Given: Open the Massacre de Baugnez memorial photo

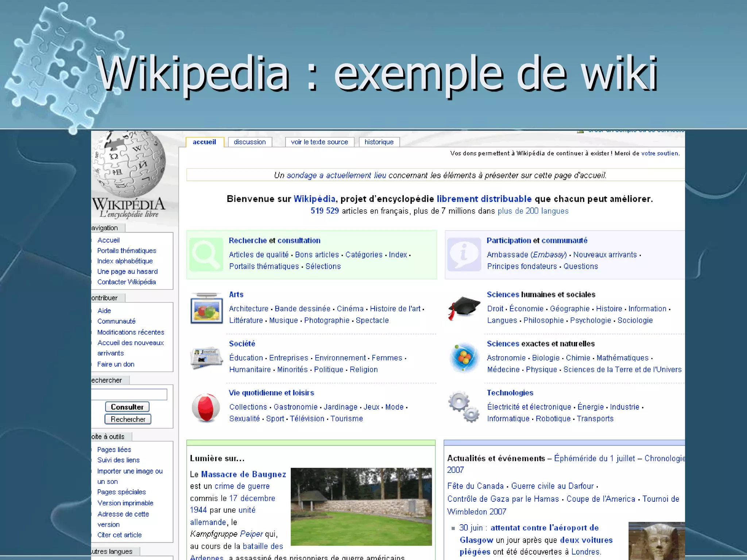Looking at the screenshot, I should (361, 507).
